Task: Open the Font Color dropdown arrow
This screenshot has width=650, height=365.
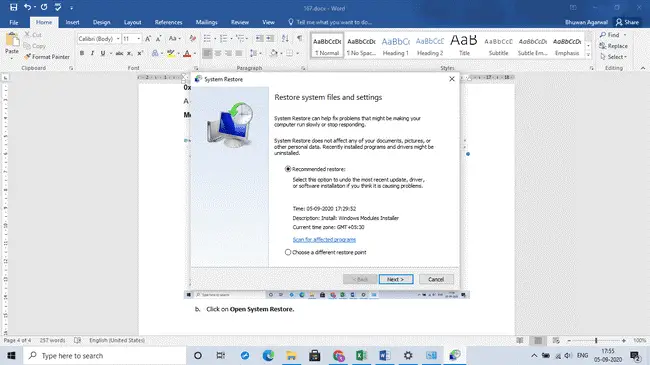Action: [x=195, y=53]
